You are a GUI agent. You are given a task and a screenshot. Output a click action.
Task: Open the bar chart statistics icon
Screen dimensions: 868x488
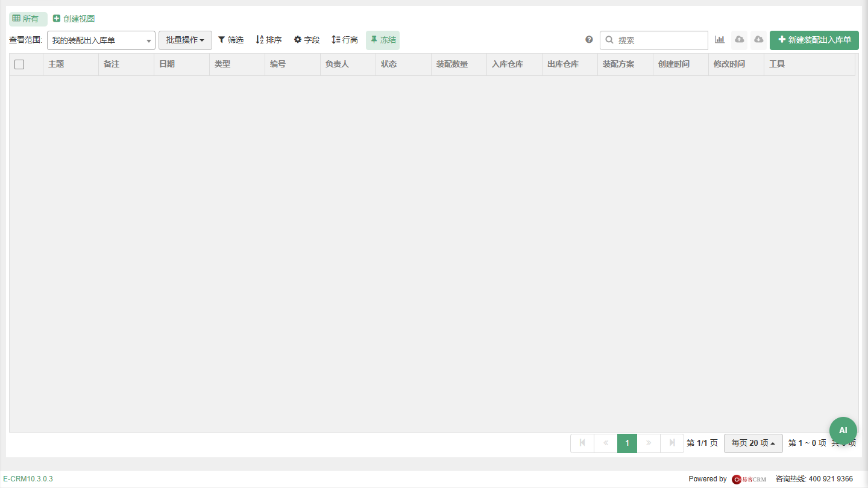720,40
